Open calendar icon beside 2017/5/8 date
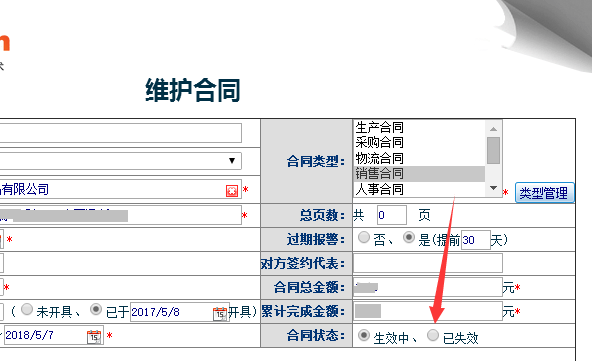592x361 pixels. tap(221, 313)
